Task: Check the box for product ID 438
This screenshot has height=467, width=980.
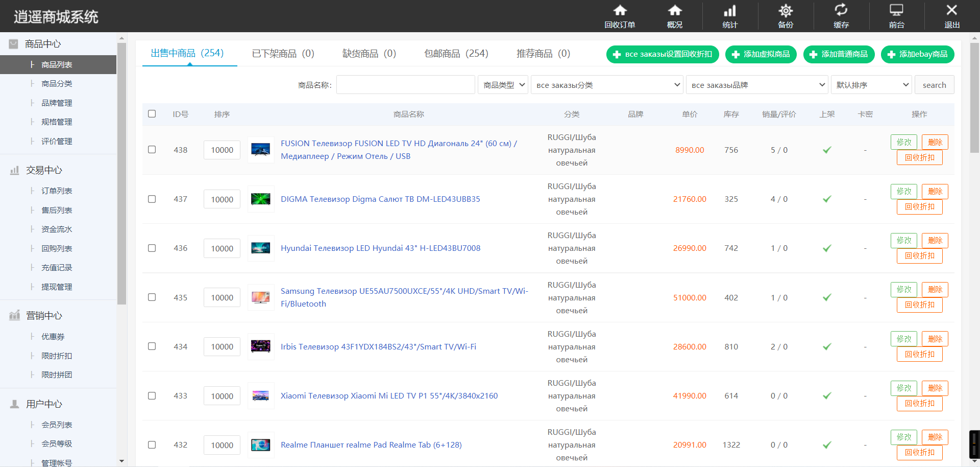Action: click(152, 150)
